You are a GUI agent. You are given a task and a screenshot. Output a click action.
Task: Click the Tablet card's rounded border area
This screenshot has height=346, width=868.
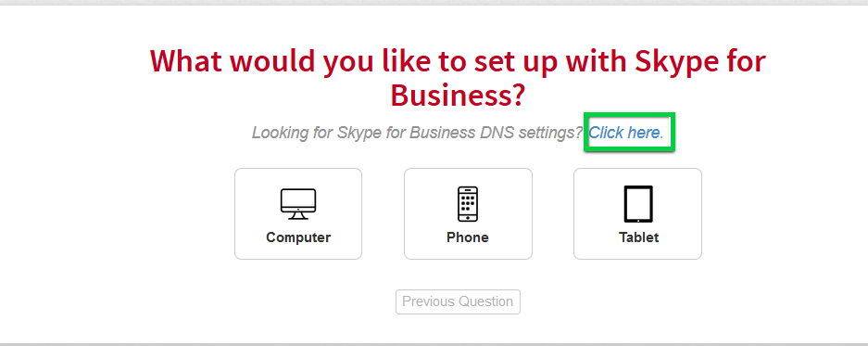tap(637, 213)
